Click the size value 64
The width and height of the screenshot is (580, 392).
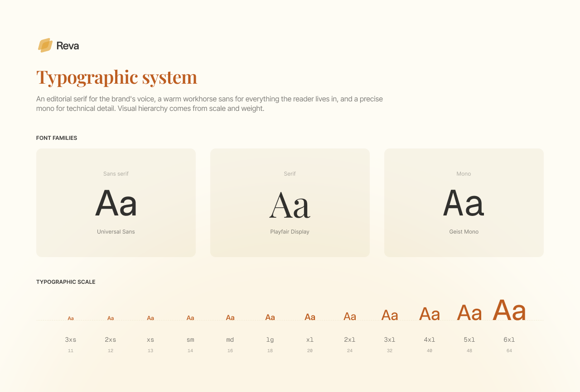[x=509, y=351]
